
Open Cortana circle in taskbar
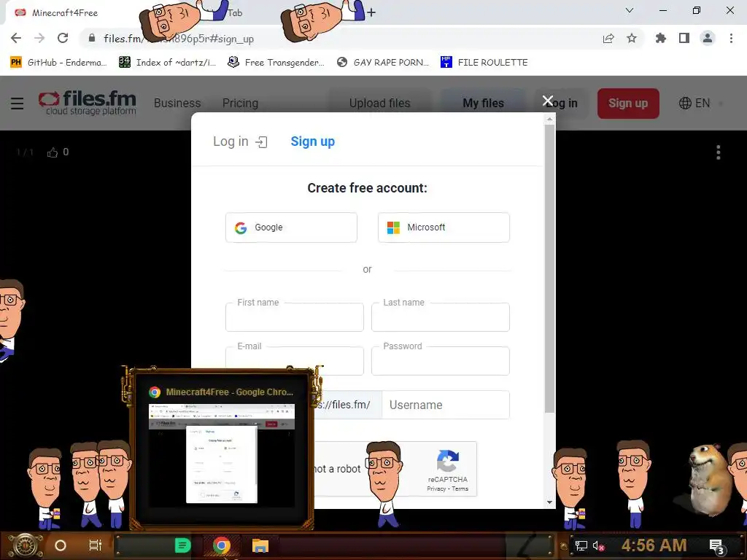click(x=61, y=545)
